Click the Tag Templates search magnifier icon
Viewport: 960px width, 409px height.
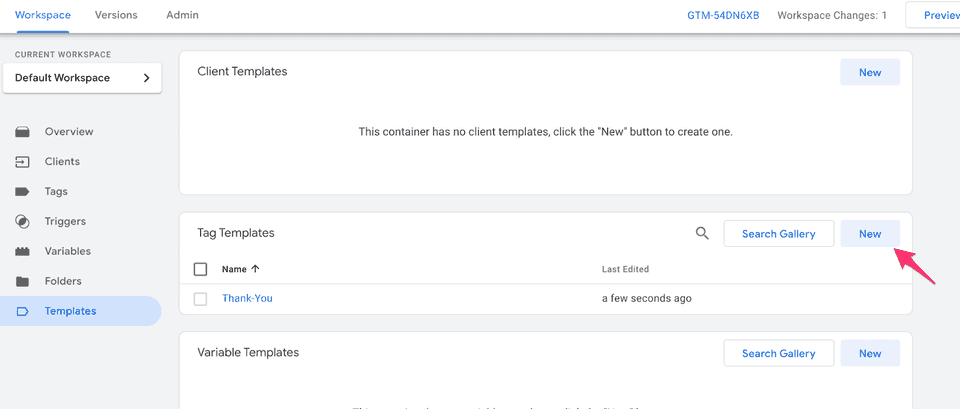[x=702, y=234]
